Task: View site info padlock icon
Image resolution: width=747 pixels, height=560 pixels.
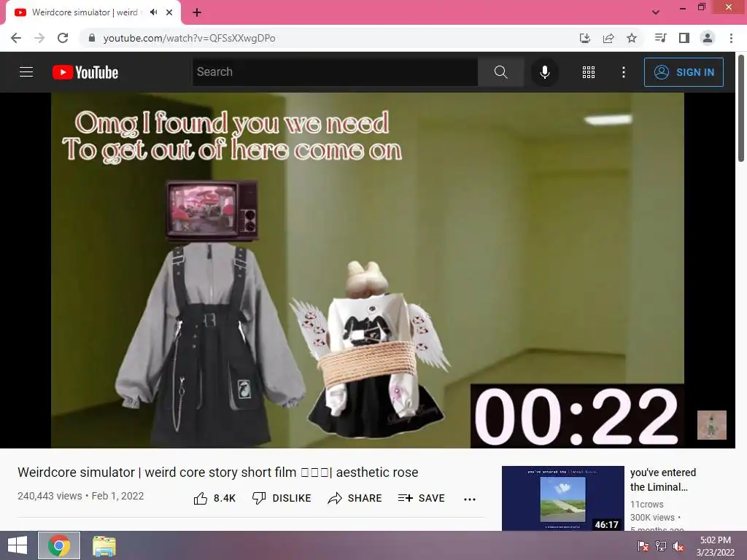Action: click(x=92, y=38)
